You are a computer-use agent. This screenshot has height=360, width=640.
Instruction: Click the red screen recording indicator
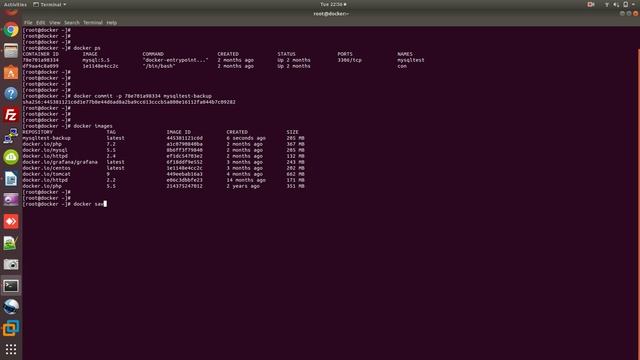tap(591, 4)
